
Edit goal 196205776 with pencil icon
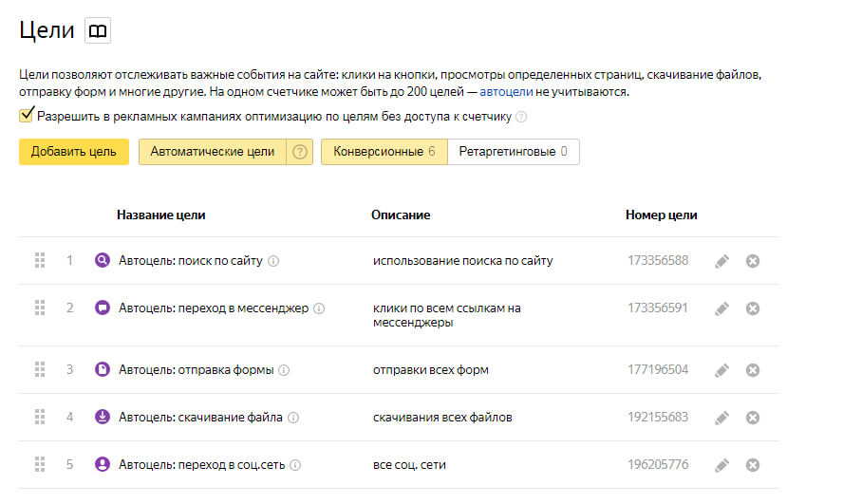[x=721, y=465]
